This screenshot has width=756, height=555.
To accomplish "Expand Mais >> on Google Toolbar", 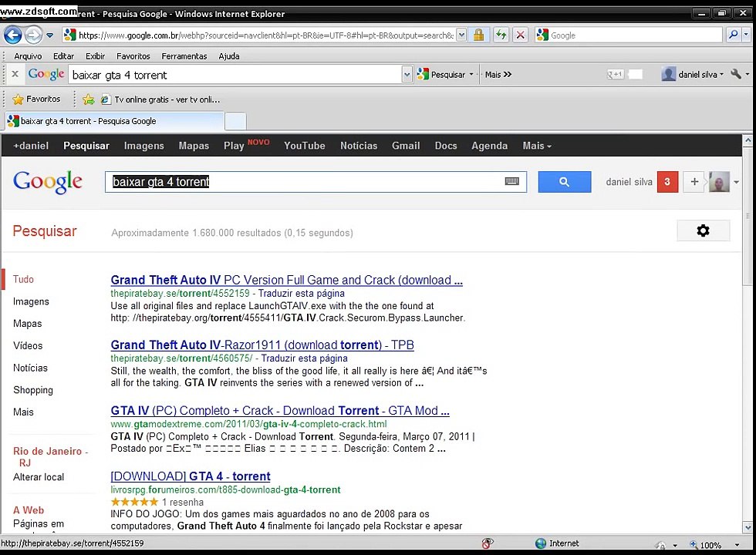I will coord(498,75).
